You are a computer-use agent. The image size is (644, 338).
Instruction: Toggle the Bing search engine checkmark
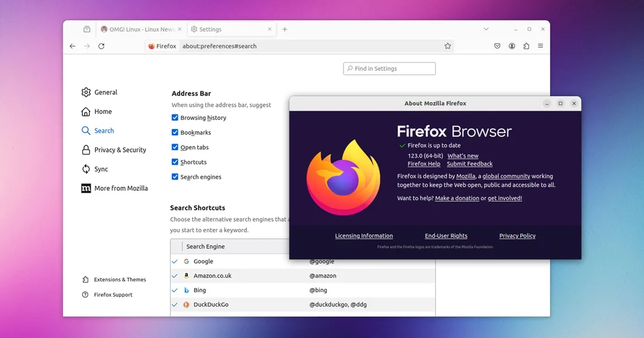tap(175, 290)
